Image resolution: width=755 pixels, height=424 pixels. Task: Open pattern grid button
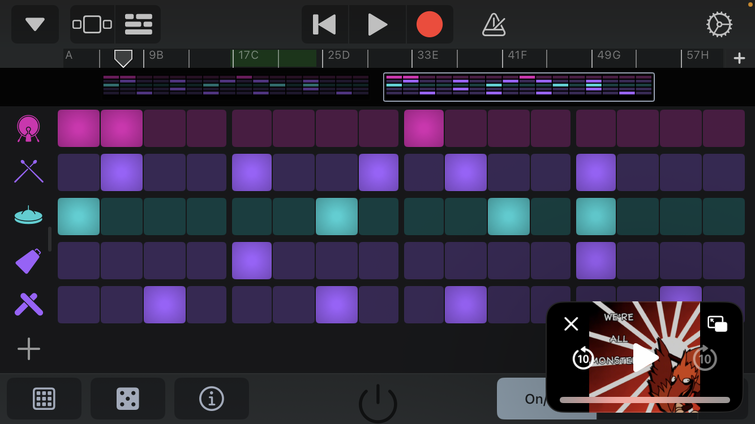point(44,398)
